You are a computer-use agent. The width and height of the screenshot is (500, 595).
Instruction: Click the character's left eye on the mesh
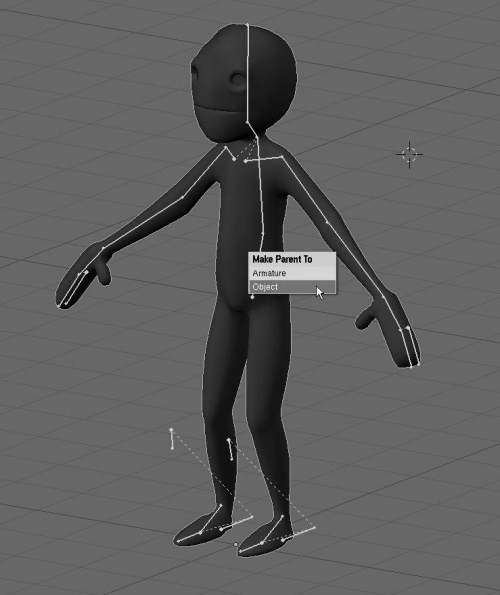(x=239, y=80)
